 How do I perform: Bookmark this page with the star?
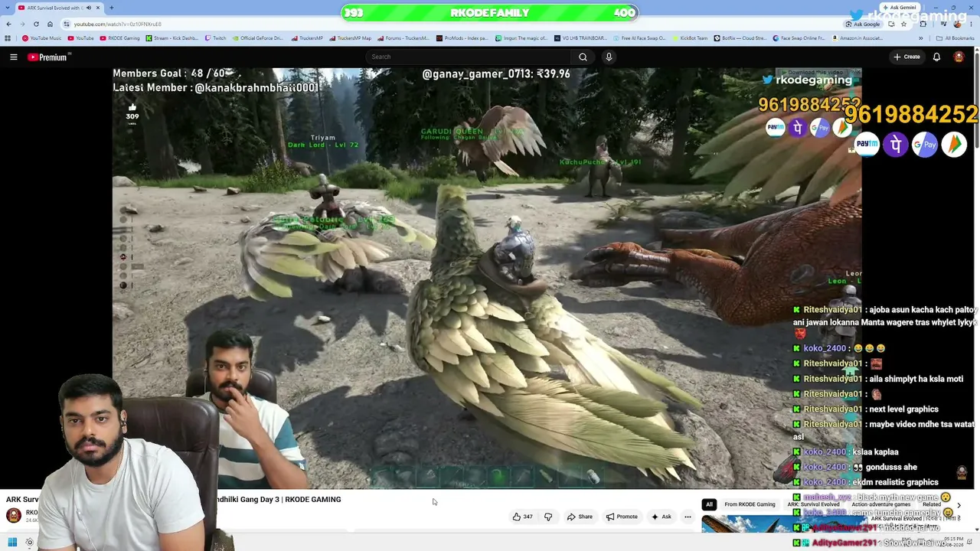pyautogui.click(x=904, y=24)
